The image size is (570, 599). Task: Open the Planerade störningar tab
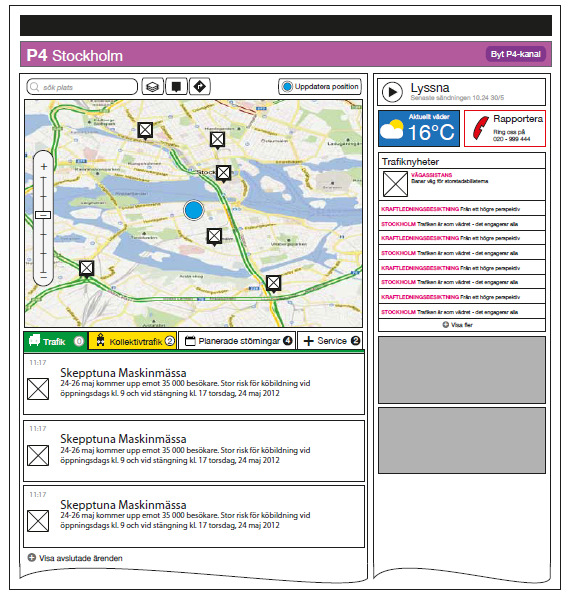[x=236, y=341]
